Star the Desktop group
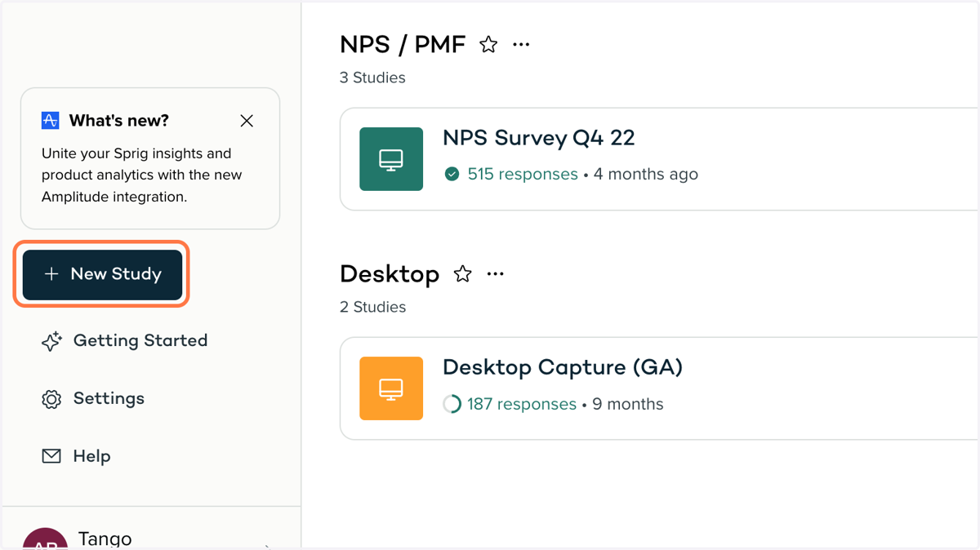Image resolution: width=980 pixels, height=550 pixels. (x=463, y=274)
